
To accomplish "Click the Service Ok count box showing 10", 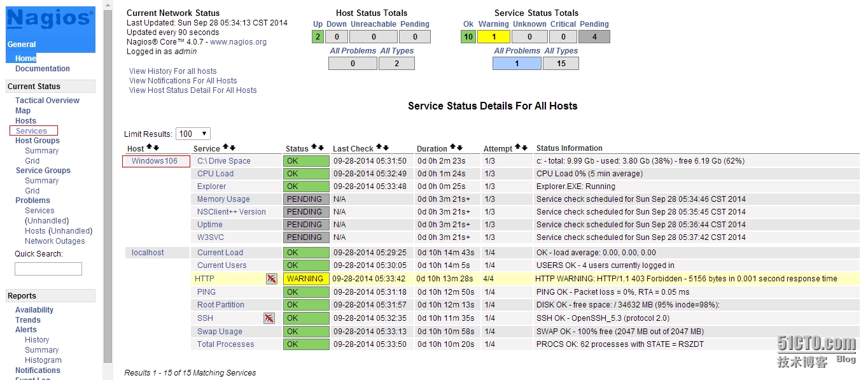I will click(x=468, y=37).
